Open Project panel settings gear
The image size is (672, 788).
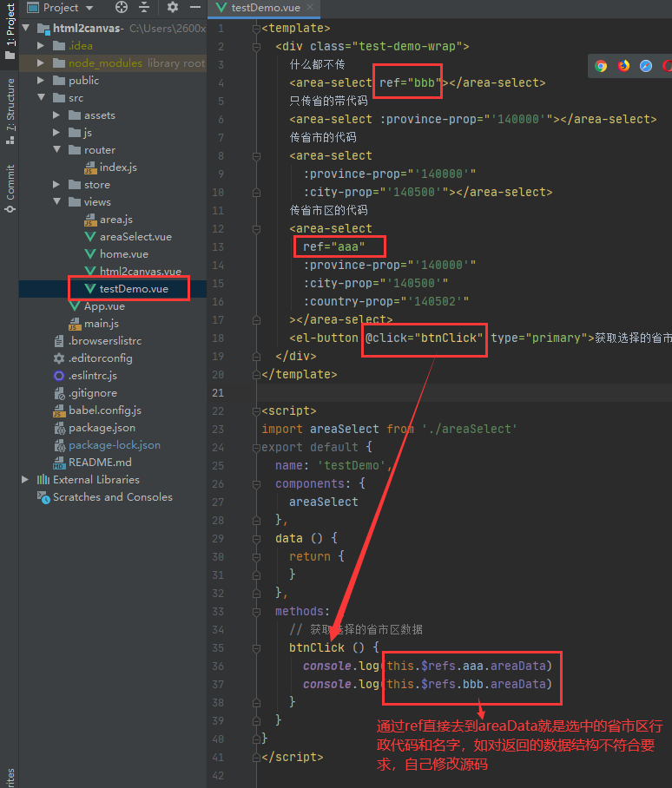[173, 7]
